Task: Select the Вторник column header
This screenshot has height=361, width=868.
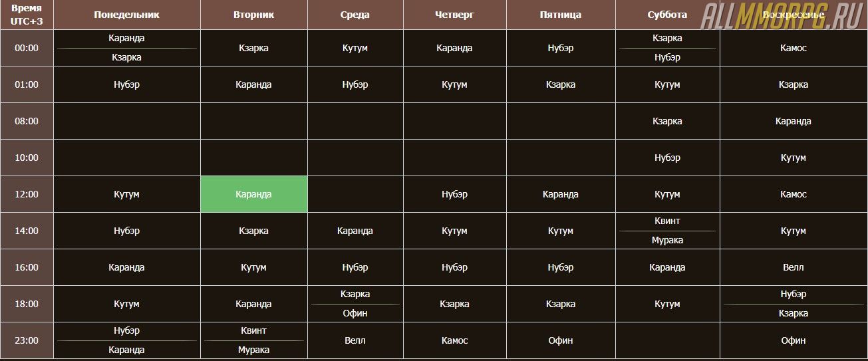Action: (x=253, y=15)
